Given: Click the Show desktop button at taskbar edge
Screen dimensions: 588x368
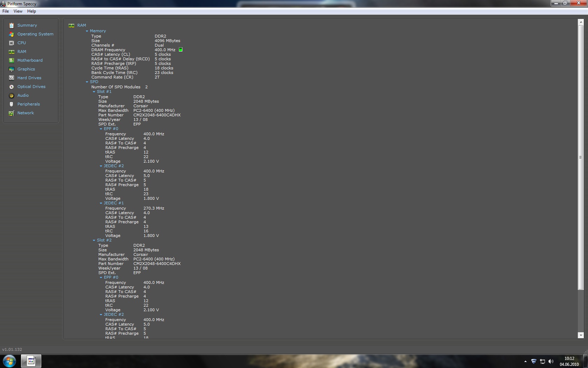Looking at the screenshot, I should pos(585,361).
